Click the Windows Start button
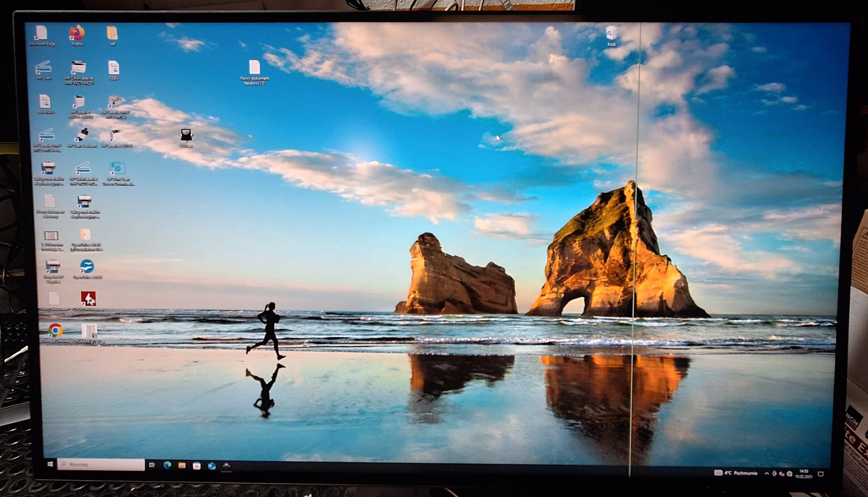Screen dimensions: 868x497 (51, 464)
